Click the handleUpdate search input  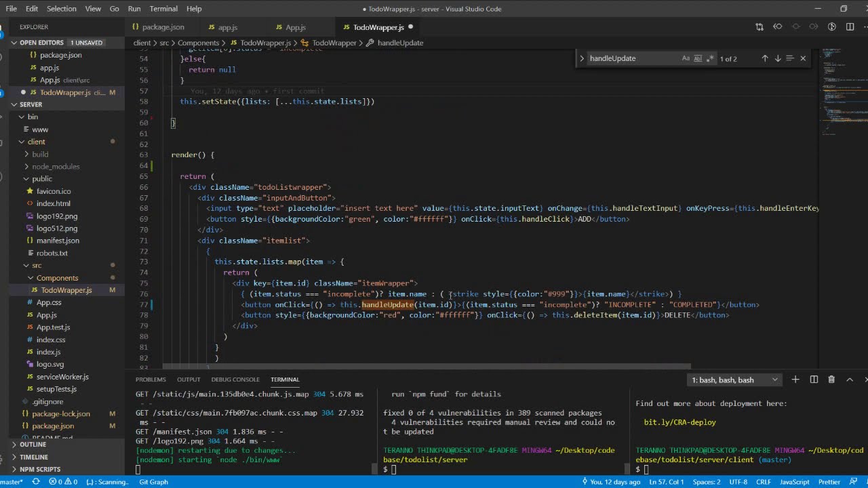633,58
